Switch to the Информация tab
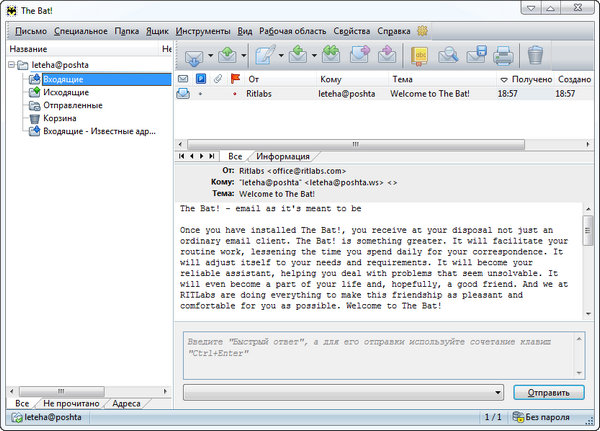This screenshot has height=431, width=600. 285,156
